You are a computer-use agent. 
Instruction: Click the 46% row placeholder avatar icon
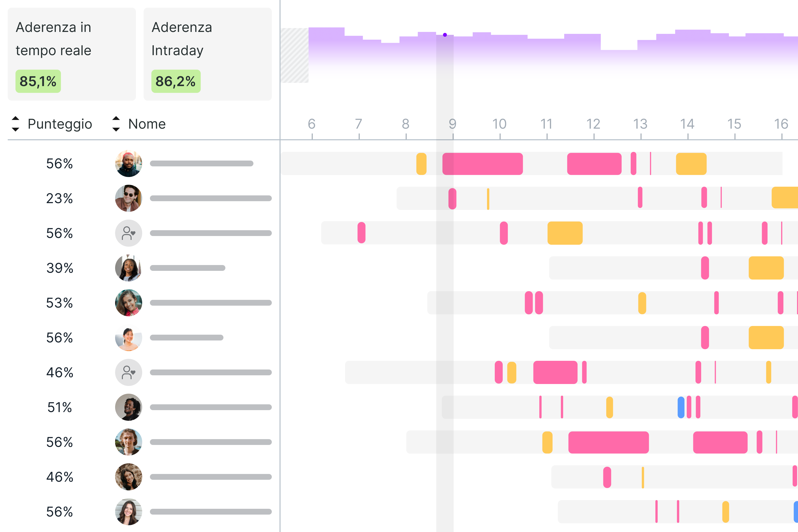click(128, 372)
